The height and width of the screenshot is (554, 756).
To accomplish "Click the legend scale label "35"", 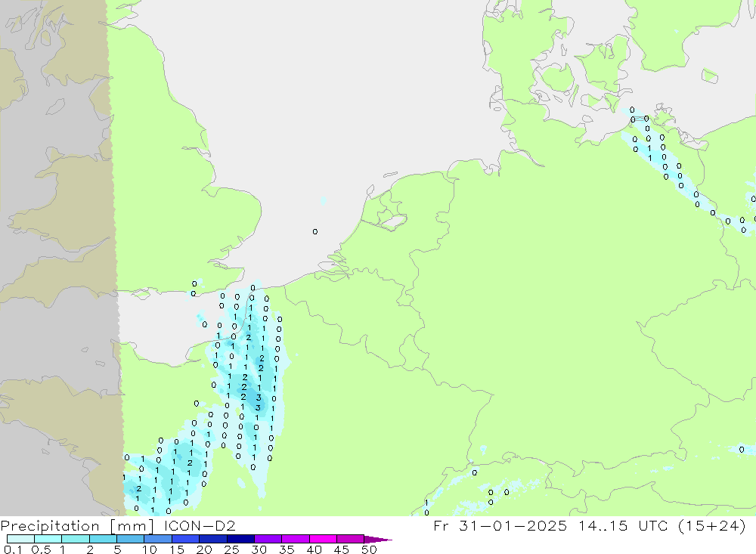I will coord(287,549).
